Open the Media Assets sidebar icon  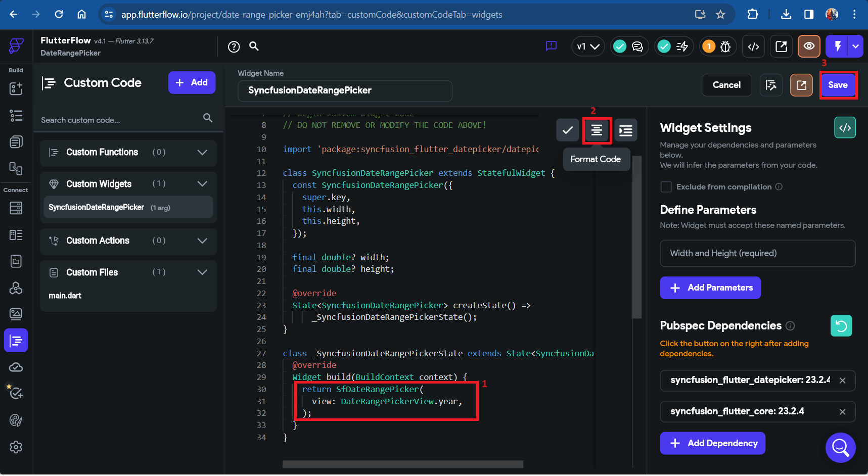point(16,314)
